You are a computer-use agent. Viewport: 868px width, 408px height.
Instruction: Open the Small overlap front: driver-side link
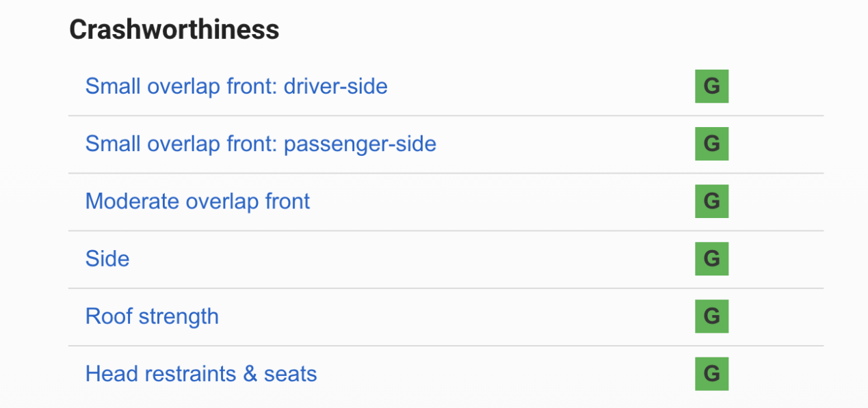pos(236,87)
